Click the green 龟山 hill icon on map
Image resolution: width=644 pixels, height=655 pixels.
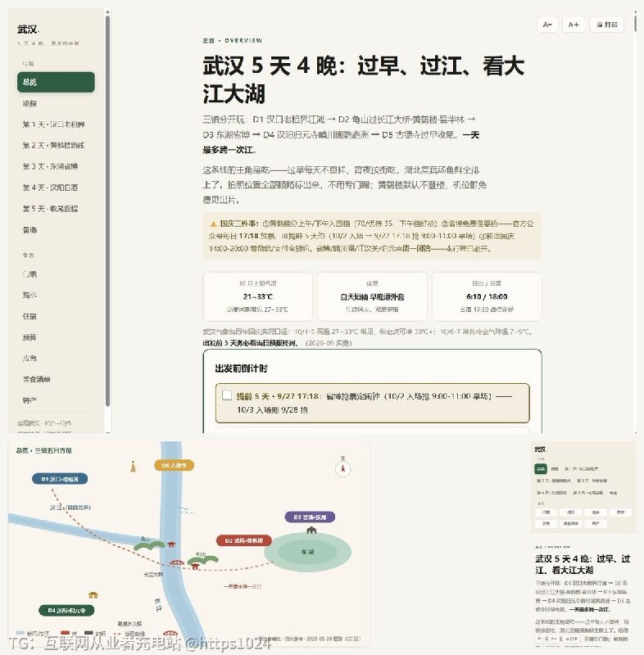click(x=149, y=546)
